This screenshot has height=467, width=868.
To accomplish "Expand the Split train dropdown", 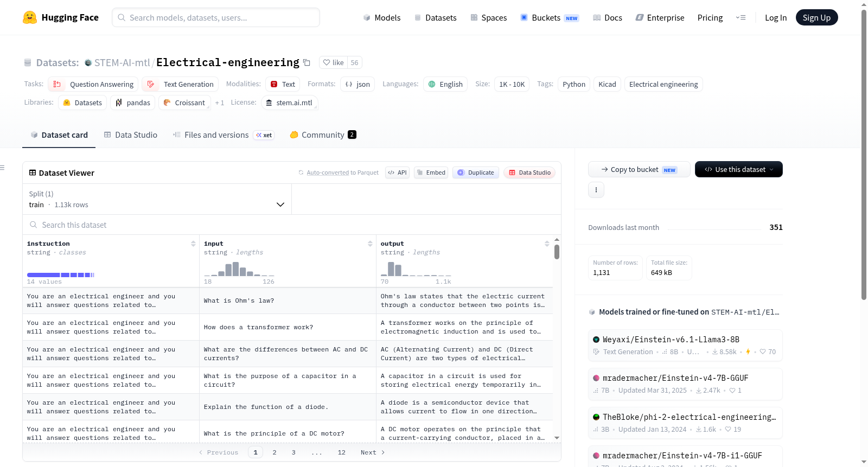I will coord(157,199).
